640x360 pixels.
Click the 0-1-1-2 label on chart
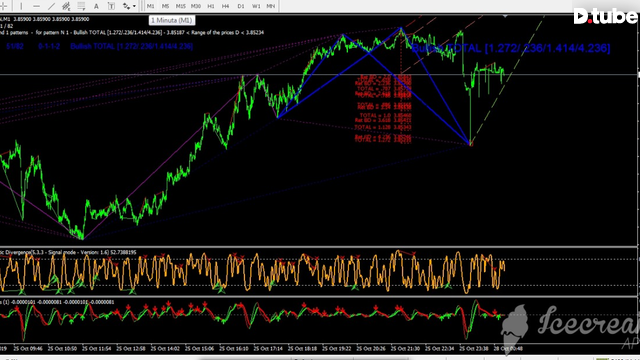[49, 46]
